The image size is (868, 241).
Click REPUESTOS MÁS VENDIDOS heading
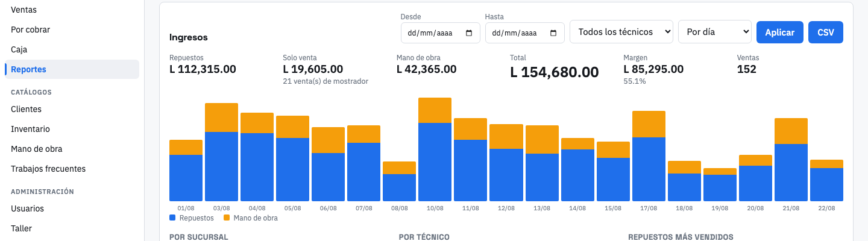(x=681, y=237)
